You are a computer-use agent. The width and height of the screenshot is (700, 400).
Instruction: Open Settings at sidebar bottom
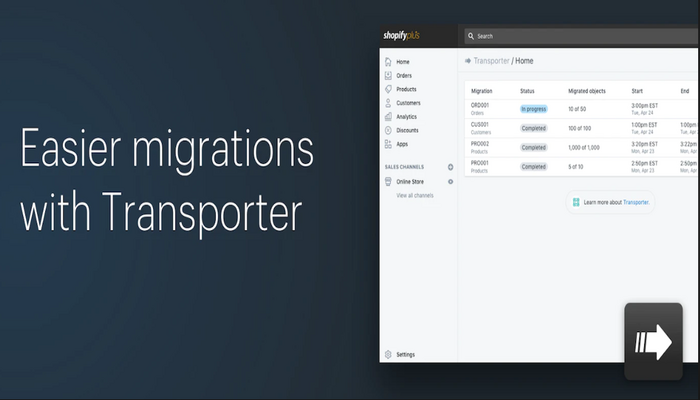coord(405,354)
